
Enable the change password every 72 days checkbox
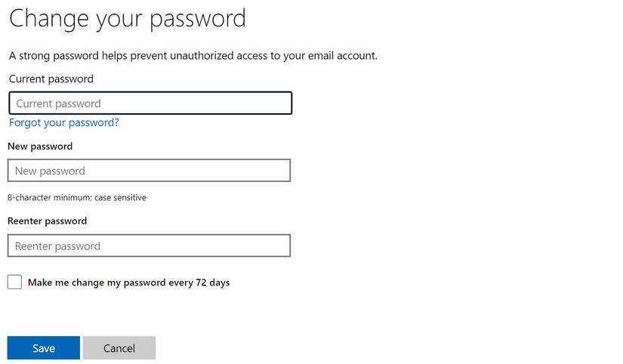(14, 282)
